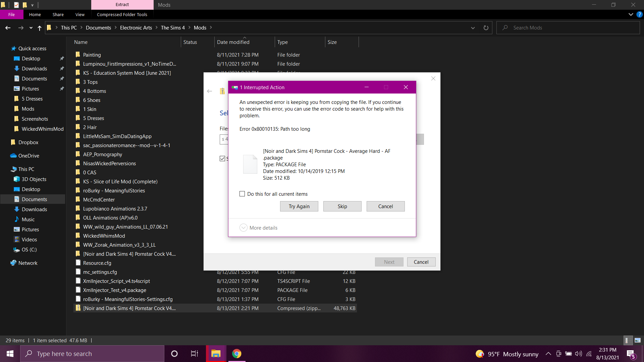Open Google Chrome from taskbar
This screenshot has width=644, height=362.
[236, 354]
